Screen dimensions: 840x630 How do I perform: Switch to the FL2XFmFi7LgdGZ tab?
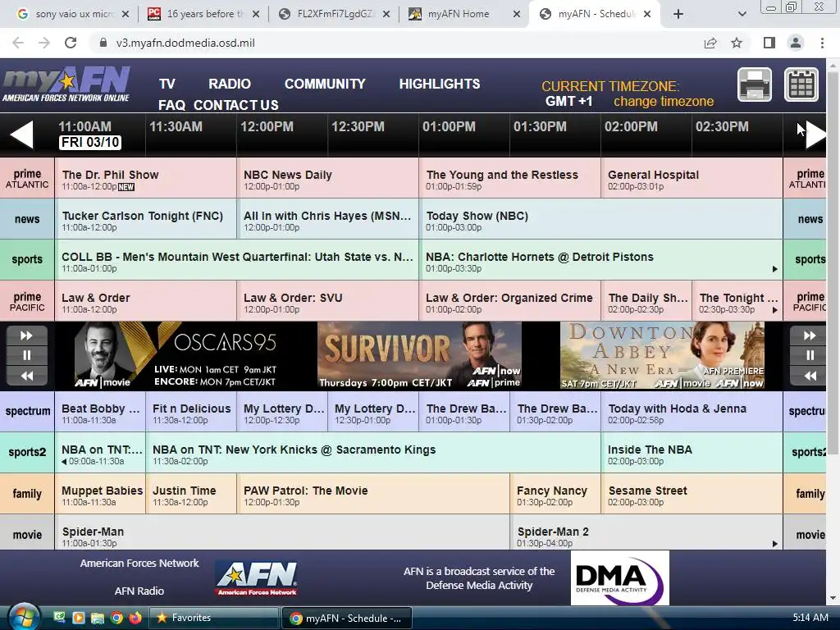point(335,14)
